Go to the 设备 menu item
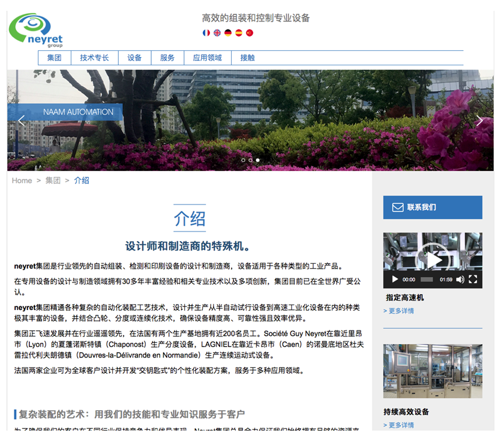The width and height of the screenshot is (504, 442). (134, 58)
